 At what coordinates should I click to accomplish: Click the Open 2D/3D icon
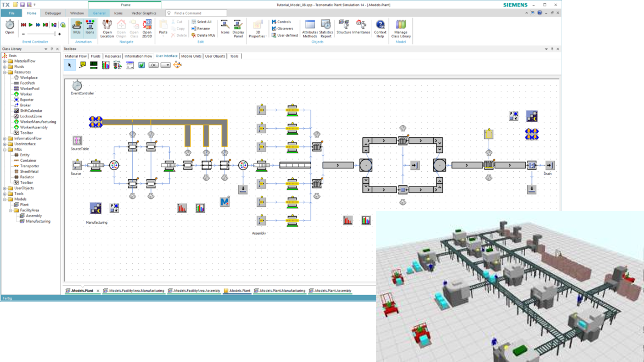[147, 28]
